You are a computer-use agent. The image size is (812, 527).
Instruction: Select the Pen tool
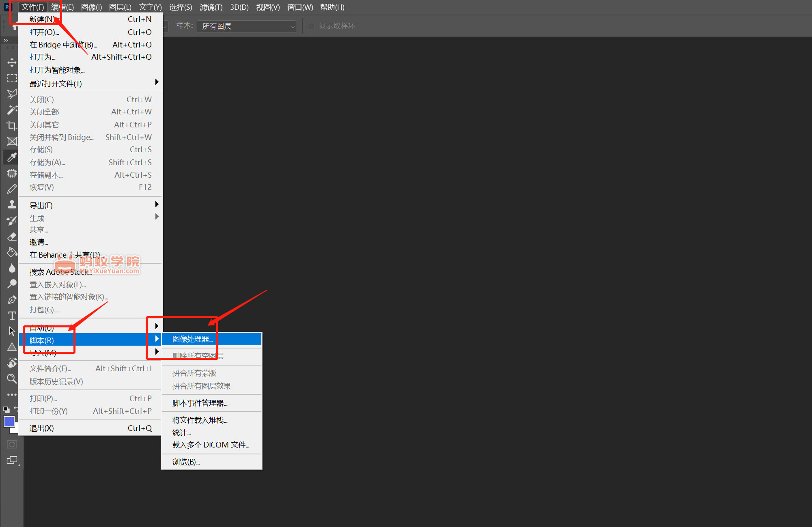pos(12,300)
